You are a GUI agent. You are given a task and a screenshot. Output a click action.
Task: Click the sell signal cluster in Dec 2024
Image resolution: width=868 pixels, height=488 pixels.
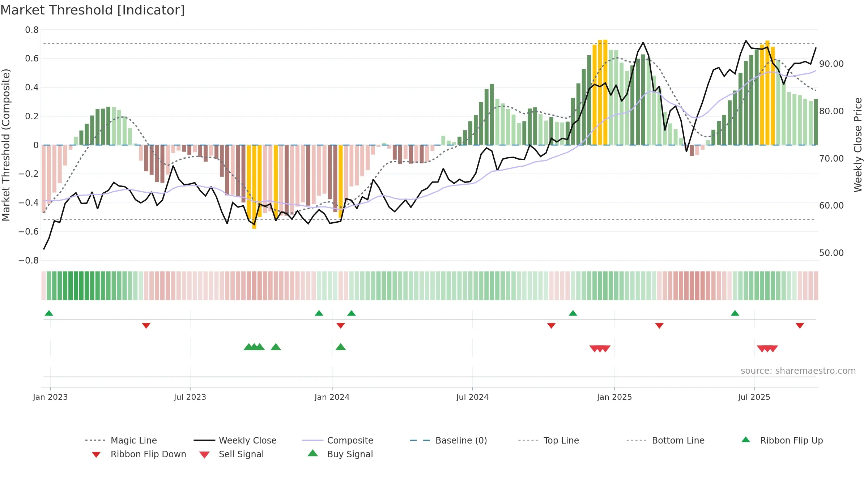point(600,349)
